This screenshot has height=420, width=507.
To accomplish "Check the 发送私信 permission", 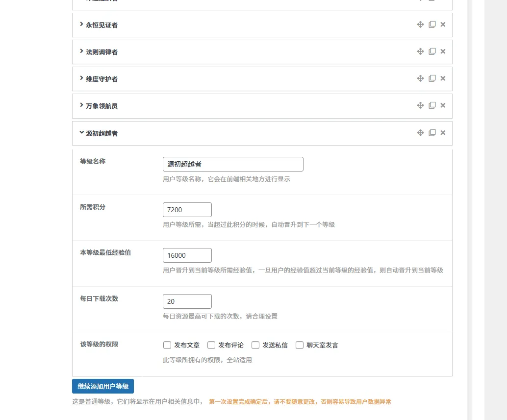I will point(255,345).
